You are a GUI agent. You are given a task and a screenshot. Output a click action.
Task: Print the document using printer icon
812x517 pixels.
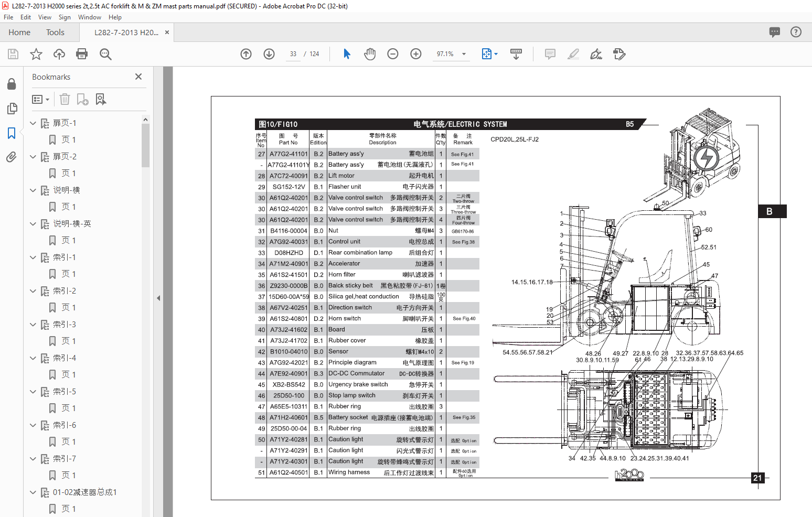(x=82, y=54)
